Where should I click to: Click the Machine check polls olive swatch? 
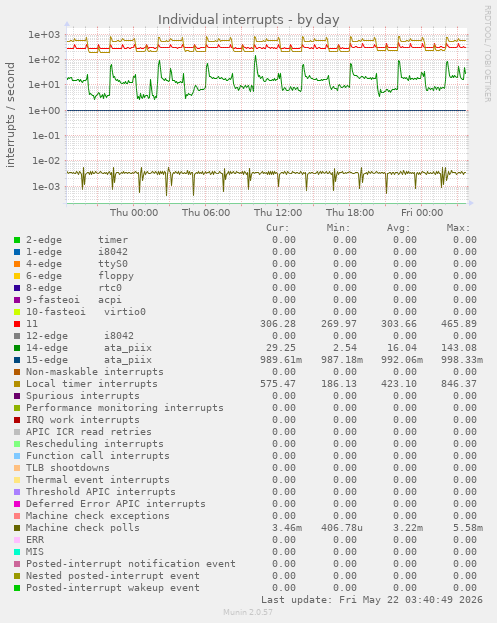pos(17,528)
